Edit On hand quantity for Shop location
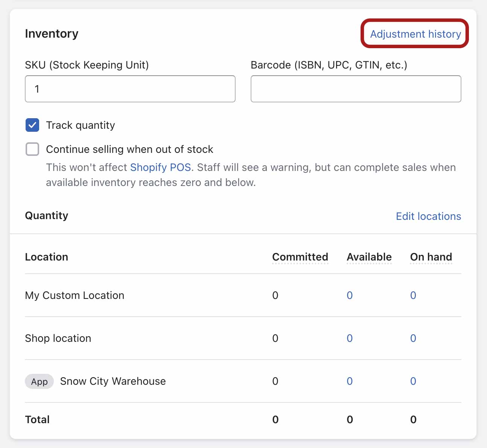The width and height of the screenshot is (487, 448). coord(413,338)
